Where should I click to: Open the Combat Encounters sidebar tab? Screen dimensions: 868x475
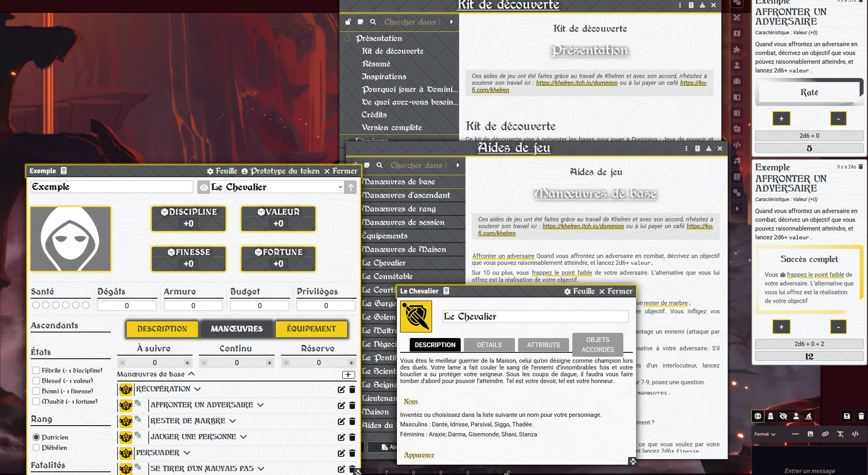[x=737, y=18]
